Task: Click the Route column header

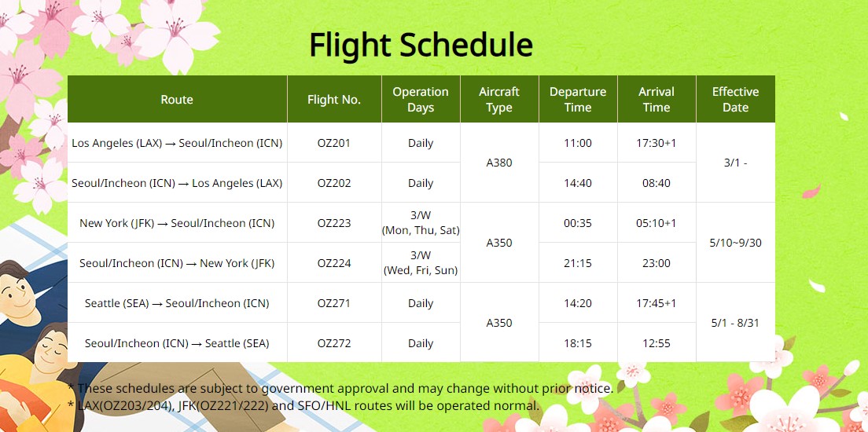Action: point(177,100)
